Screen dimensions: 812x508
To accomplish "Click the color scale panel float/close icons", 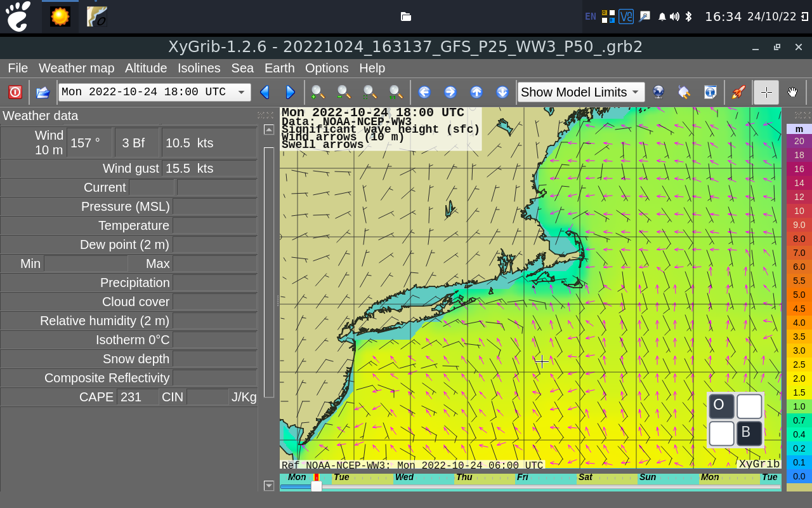I will coord(802,115).
